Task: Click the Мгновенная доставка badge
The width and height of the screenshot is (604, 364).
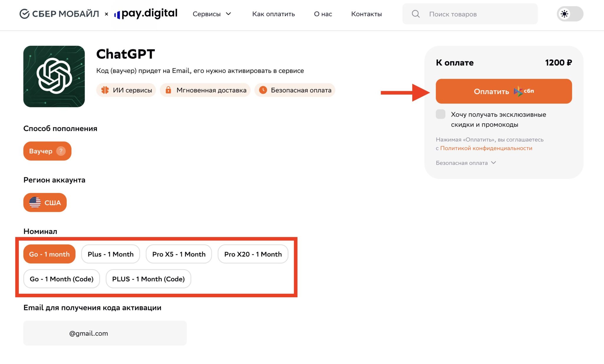Action: tap(205, 90)
